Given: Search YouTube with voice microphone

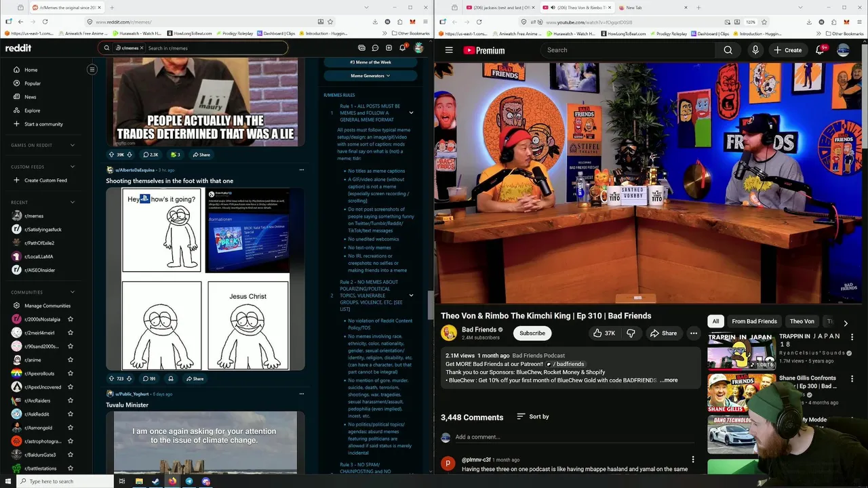Looking at the screenshot, I should (755, 50).
